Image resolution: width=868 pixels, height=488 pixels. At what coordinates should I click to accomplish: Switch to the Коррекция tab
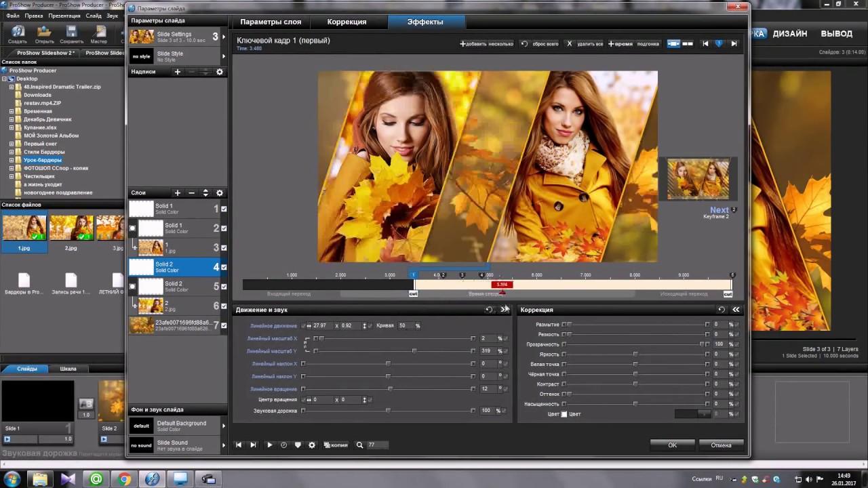coord(347,22)
